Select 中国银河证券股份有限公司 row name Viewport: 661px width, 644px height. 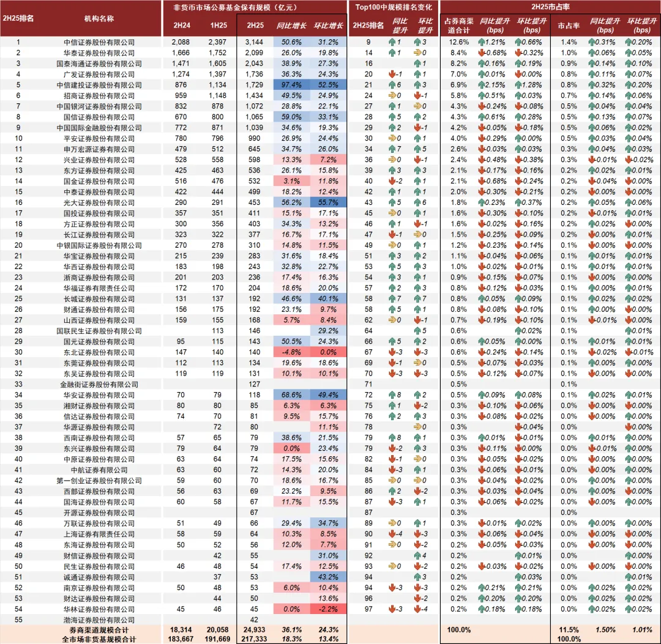point(99,106)
